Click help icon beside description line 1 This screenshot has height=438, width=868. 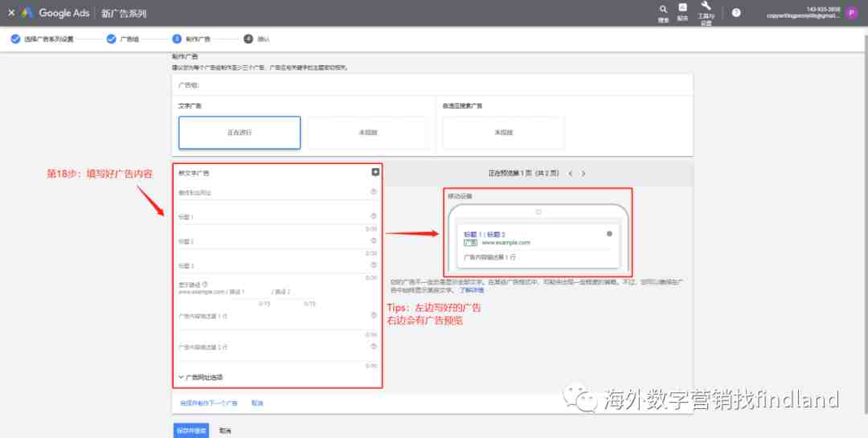tap(374, 315)
